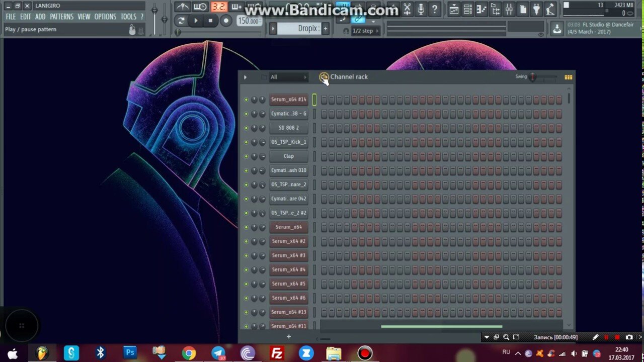The height and width of the screenshot is (362, 644).
Task: Open the piano roll icon in toolbar
Action: tap(481, 9)
